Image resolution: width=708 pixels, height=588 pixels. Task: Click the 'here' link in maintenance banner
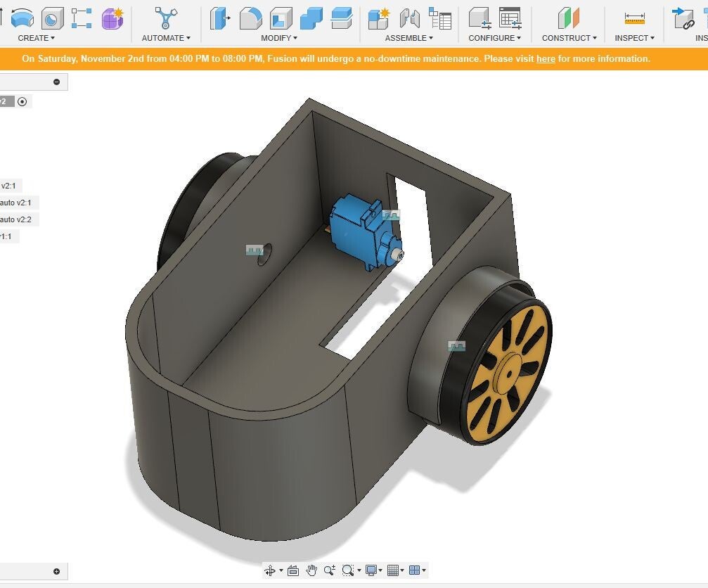tap(546, 58)
